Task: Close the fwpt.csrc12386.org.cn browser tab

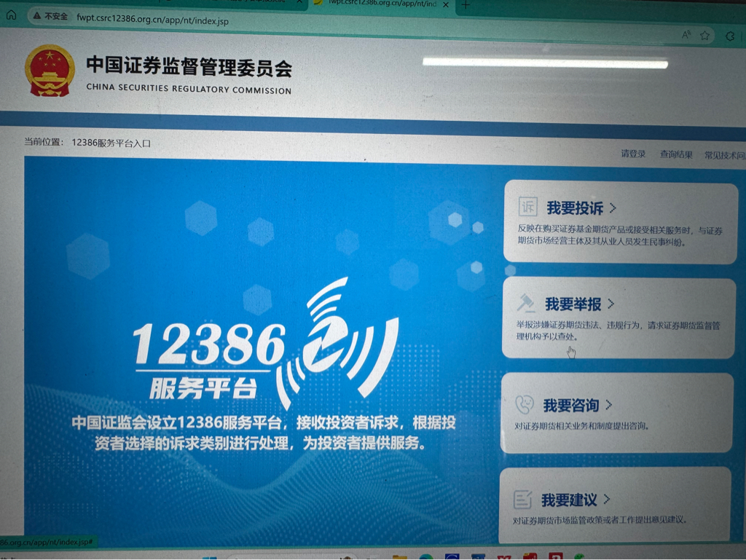Action: [446, 4]
